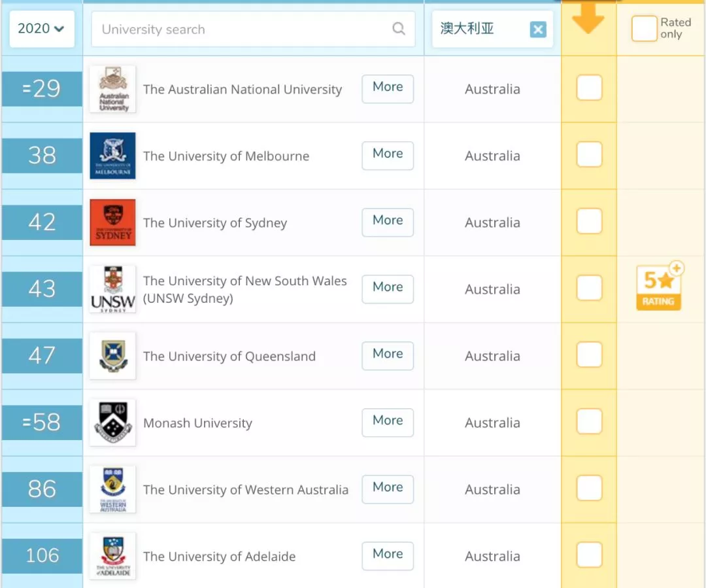Expand More for The University of Melbourne
Screen dimensions: 706x588
(x=388, y=155)
